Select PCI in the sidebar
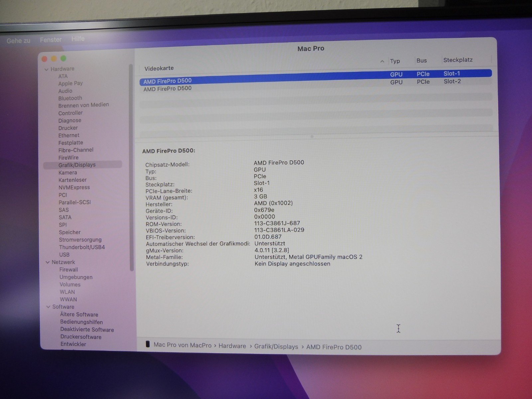Viewport: 532px width, 399px height. [x=63, y=195]
